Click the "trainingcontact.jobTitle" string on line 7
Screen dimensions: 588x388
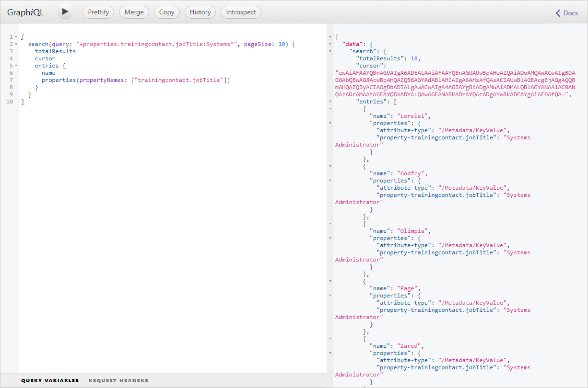tap(180, 80)
